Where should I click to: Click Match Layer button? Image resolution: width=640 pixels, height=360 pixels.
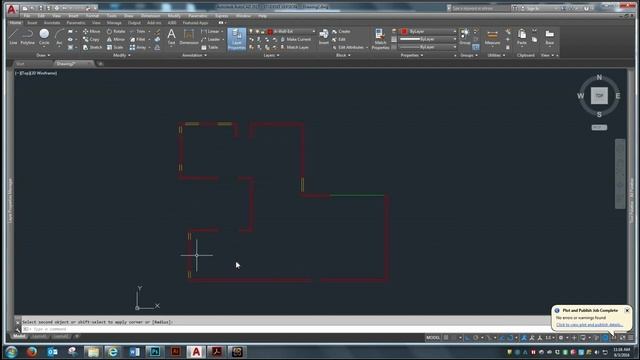coord(294,47)
